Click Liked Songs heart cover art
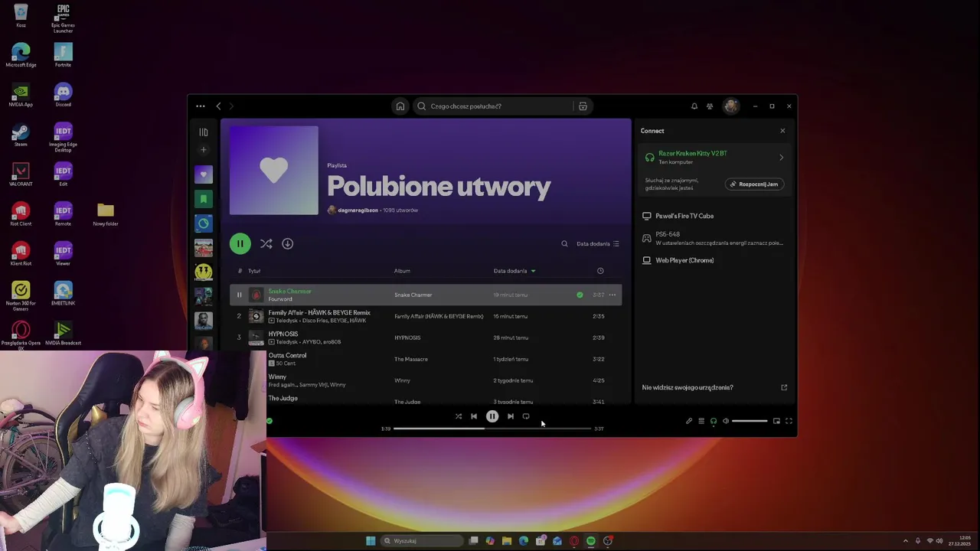980x551 pixels. click(x=273, y=171)
